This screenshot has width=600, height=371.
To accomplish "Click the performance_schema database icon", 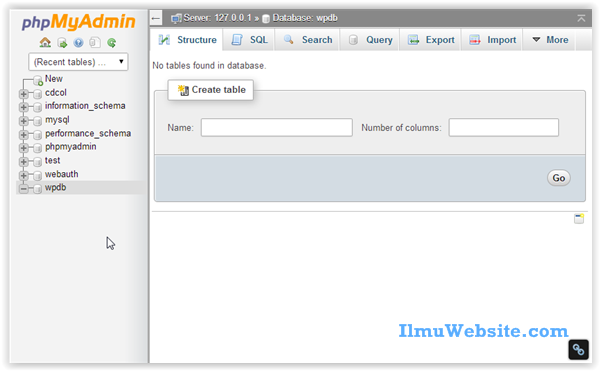I will 37,135.
